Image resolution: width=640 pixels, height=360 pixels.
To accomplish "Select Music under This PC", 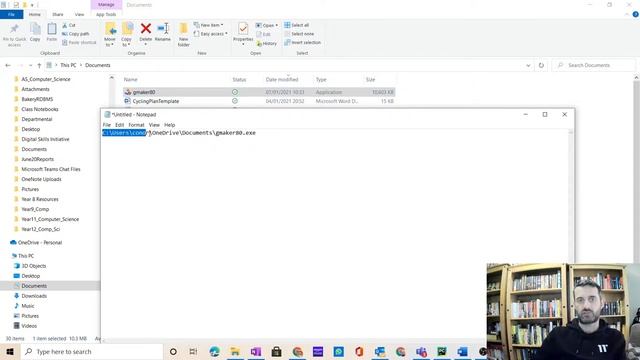I will (28, 306).
